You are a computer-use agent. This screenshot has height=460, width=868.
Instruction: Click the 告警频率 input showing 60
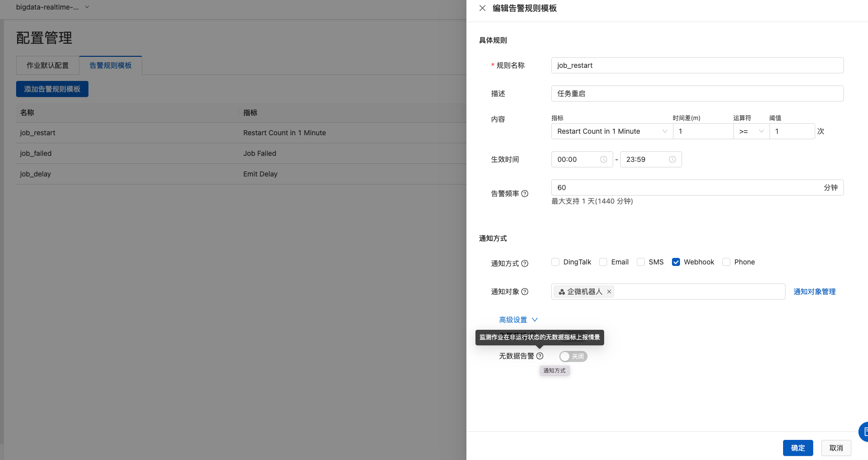coord(697,188)
